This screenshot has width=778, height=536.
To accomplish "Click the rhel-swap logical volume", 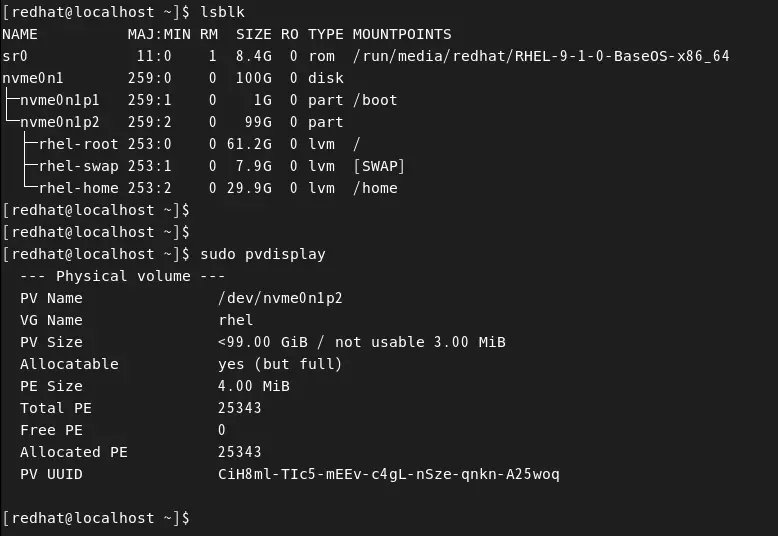I will (x=78, y=166).
